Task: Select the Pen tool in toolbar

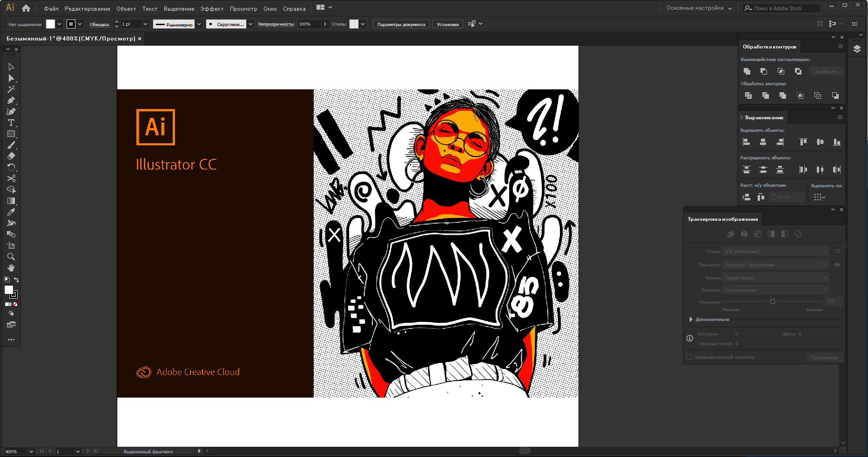Action: [11, 101]
